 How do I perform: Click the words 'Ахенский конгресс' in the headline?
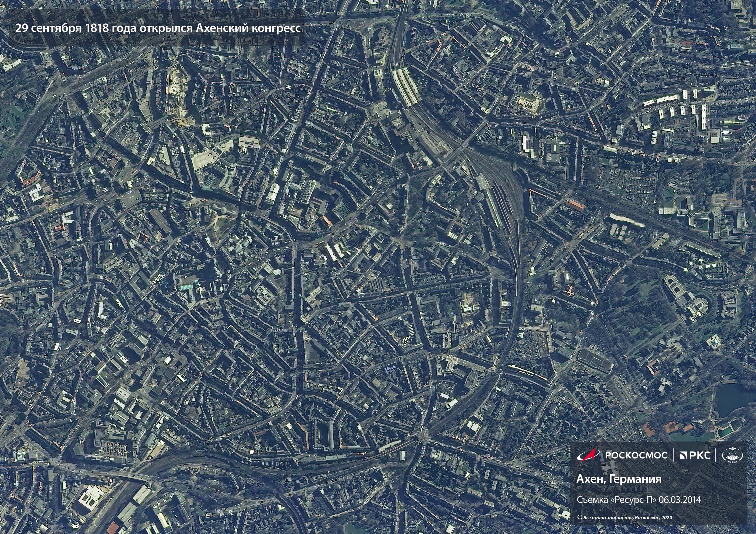click(248, 28)
